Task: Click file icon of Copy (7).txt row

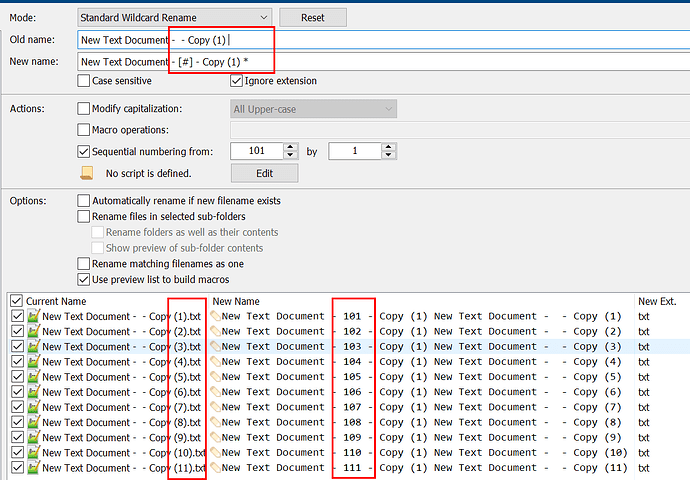Action: [33, 407]
